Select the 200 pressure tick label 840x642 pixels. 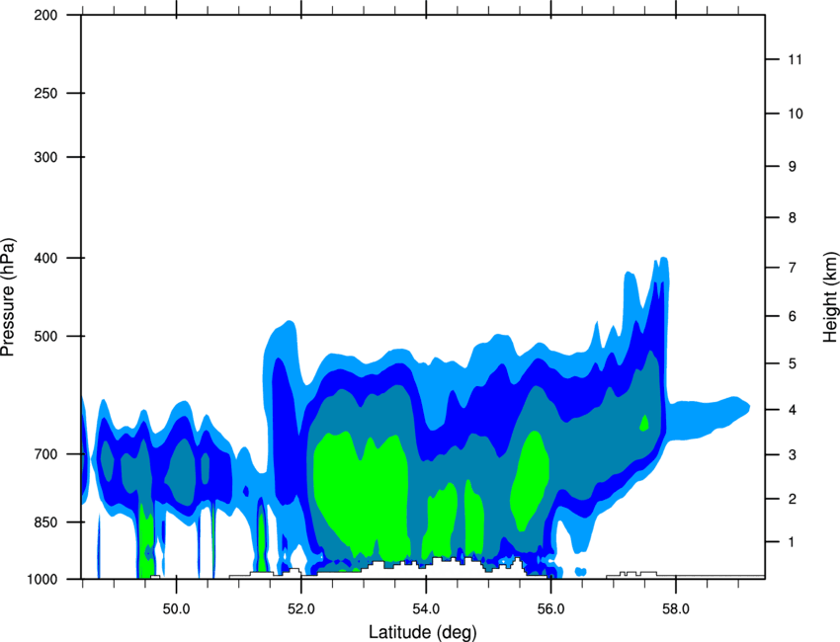[45, 15]
